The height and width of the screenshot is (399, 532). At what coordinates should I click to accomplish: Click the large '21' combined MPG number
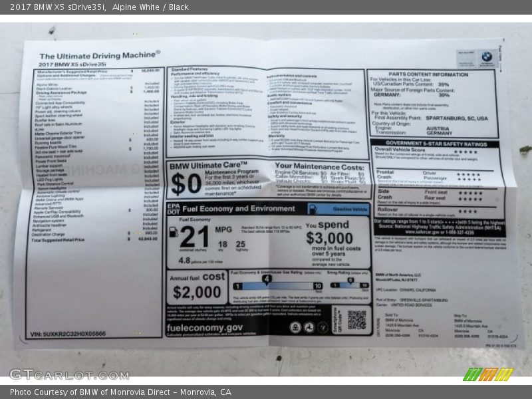(194, 237)
